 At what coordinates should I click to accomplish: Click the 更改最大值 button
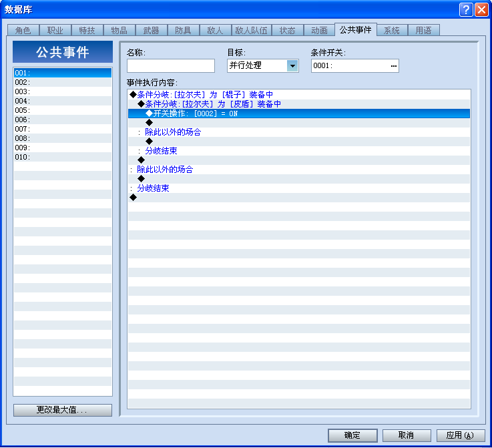[x=63, y=410]
